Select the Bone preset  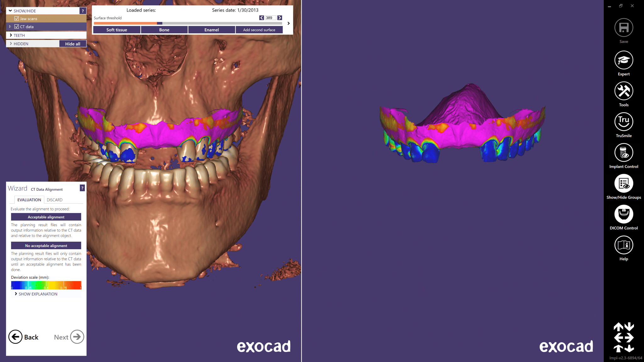(x=164, y=30)
